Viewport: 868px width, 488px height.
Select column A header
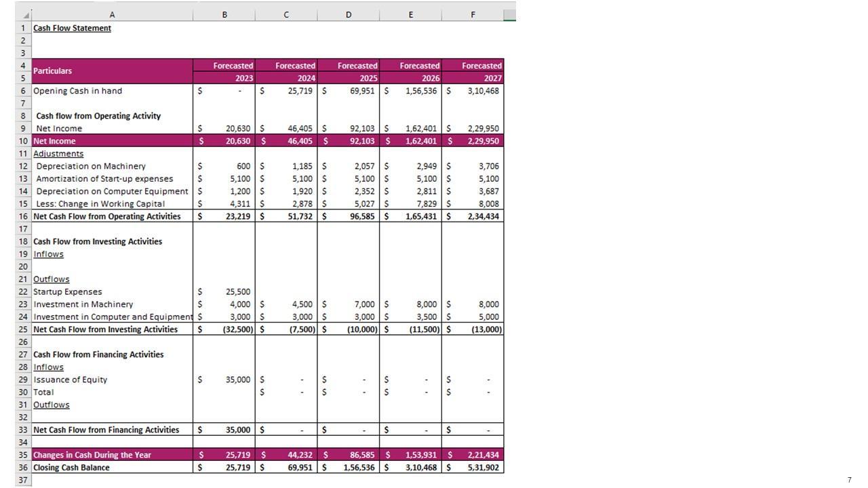pyautogui.click(x=112, y=15)
